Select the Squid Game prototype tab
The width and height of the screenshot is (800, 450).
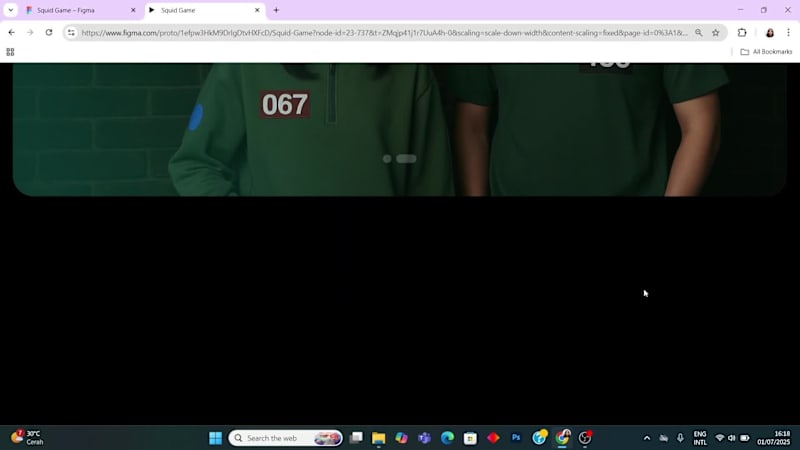tap(205, 10)
